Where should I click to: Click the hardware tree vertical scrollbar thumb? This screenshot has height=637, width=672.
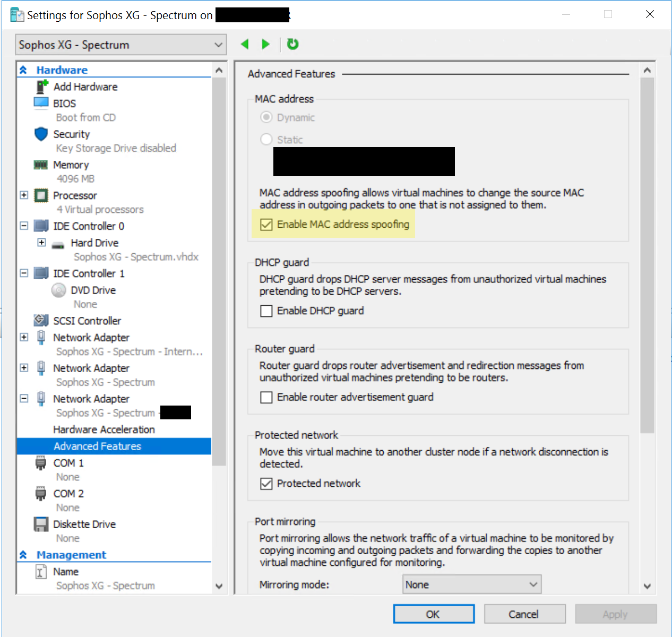(x=219, y=272)
